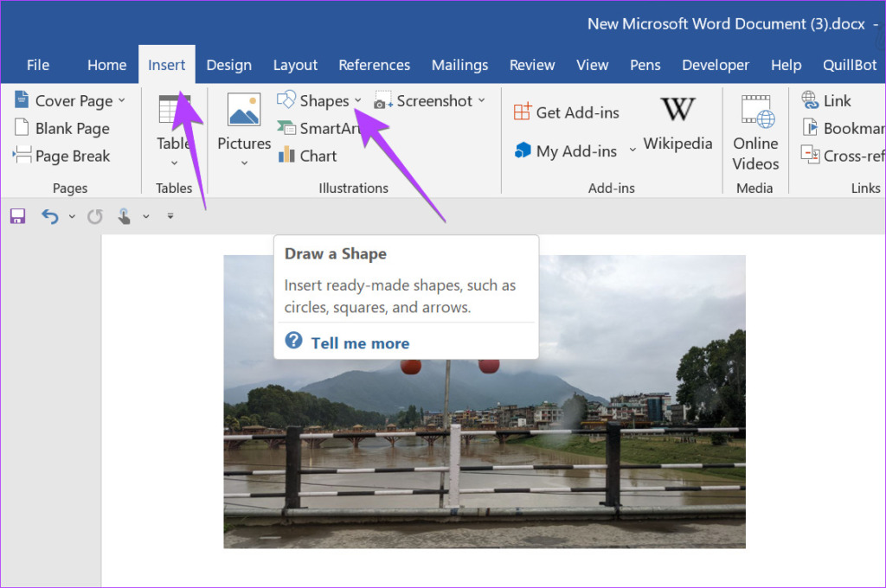Insert a Blank Page
This screenshot has width=886, height=588.
coord(62,128)
